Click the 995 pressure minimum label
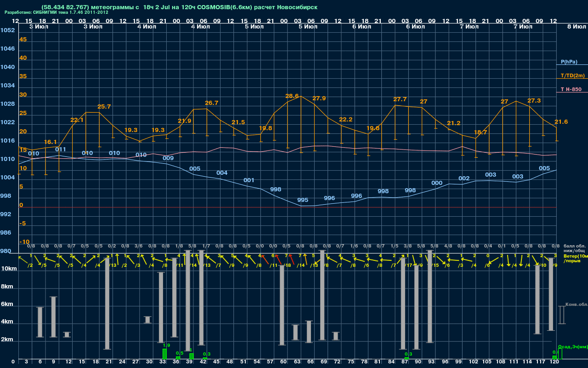The height and width of the screenshot is (368, 588). (x=303, y=200)
